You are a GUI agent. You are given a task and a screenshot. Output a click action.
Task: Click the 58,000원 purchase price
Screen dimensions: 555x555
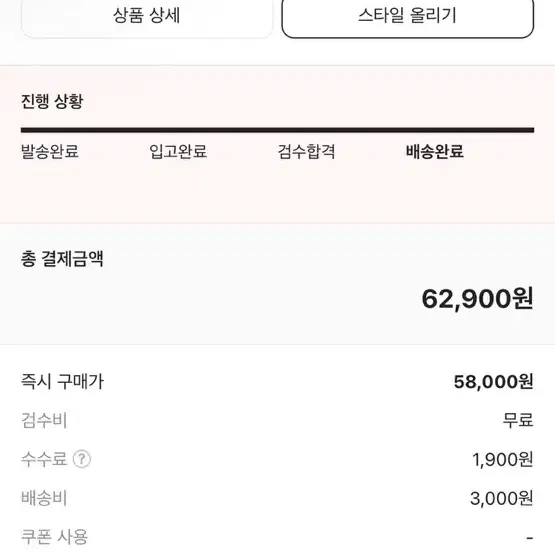pos(493,382)
